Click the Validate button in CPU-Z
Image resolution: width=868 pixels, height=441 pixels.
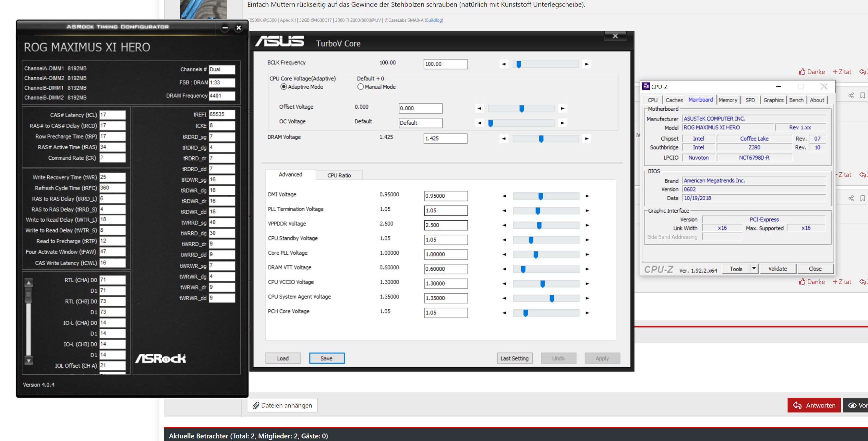778,269
